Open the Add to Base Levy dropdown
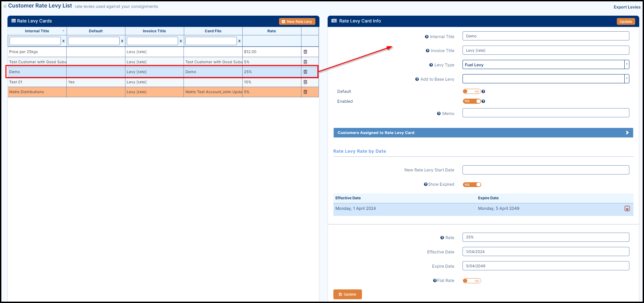Screen dimensions: 644x303 tap(545, 79)
